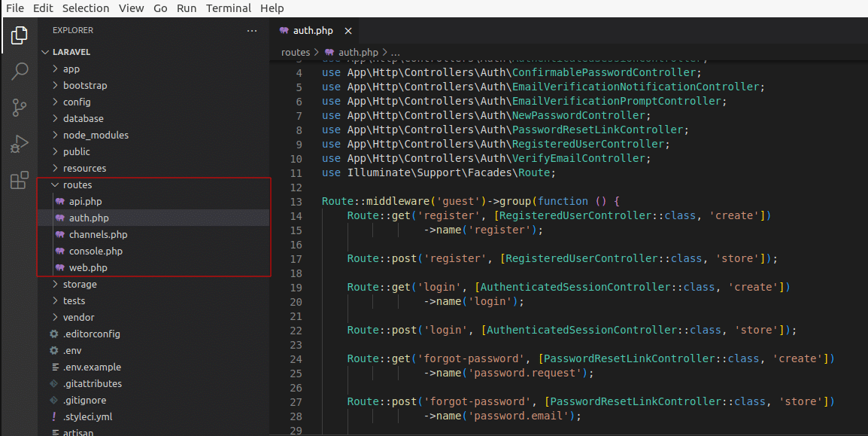This screenshot has height=436, width=868.
Task: Click routes in the breadcrumb path
Action: [x=295, y=53]
